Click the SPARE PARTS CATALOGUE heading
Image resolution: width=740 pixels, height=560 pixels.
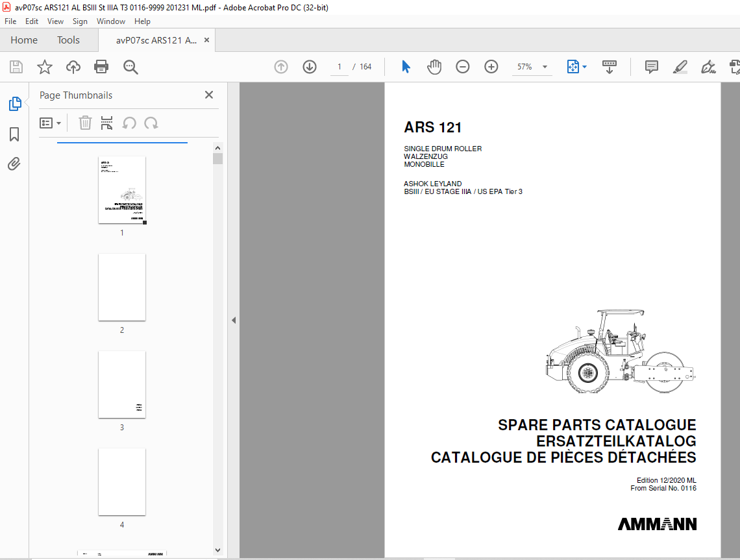coord(597,425)
